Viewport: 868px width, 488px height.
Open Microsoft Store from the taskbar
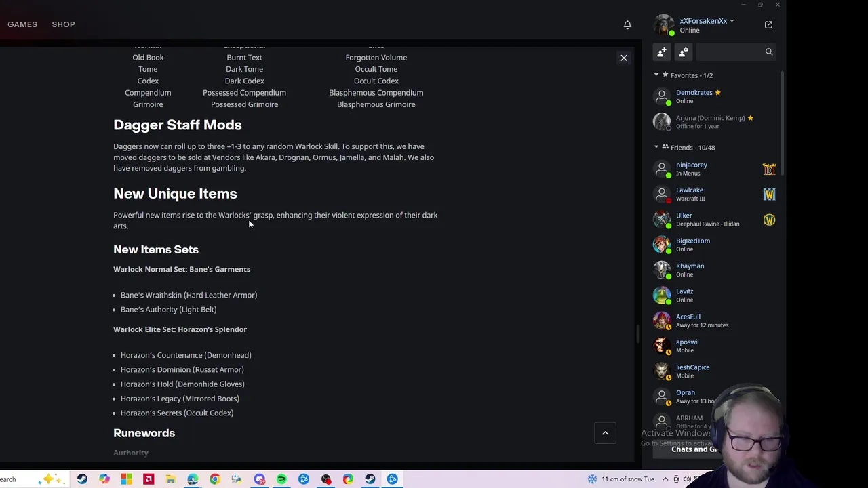(x=126, y=479)
